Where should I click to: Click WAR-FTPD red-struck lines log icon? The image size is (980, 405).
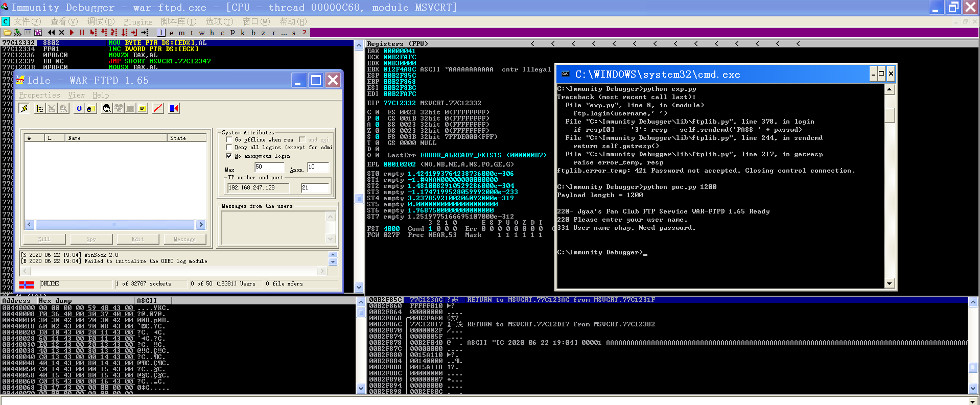point(158,108)
